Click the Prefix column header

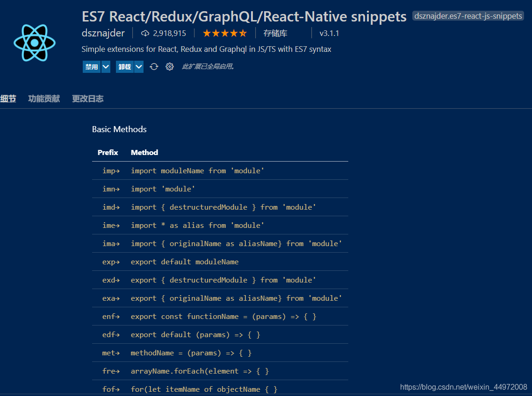point(108,153)
